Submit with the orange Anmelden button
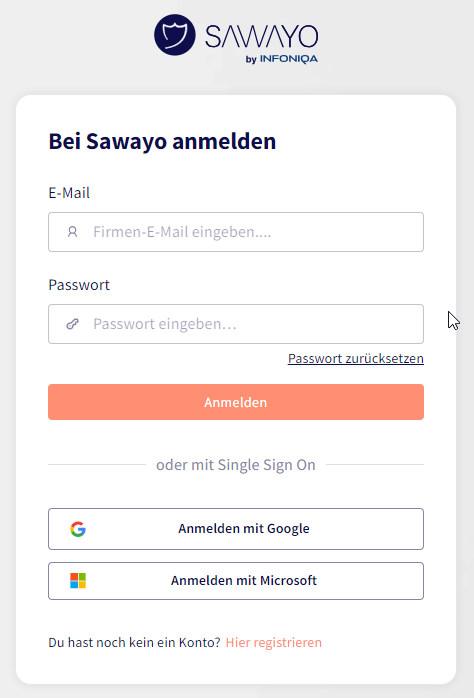474x698 pixels. point(236,402)
